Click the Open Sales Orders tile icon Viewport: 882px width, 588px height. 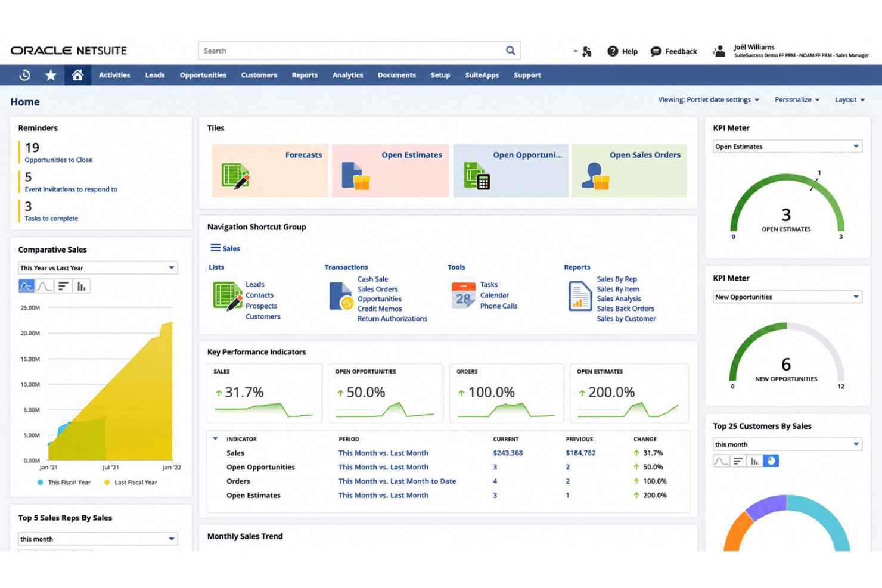595,176
